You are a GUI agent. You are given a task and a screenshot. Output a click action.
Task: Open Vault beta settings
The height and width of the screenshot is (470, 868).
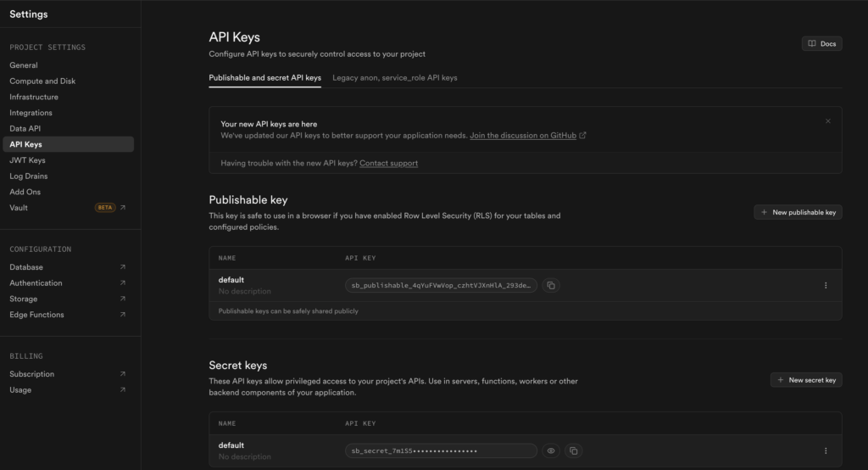[x=19, y=208]
